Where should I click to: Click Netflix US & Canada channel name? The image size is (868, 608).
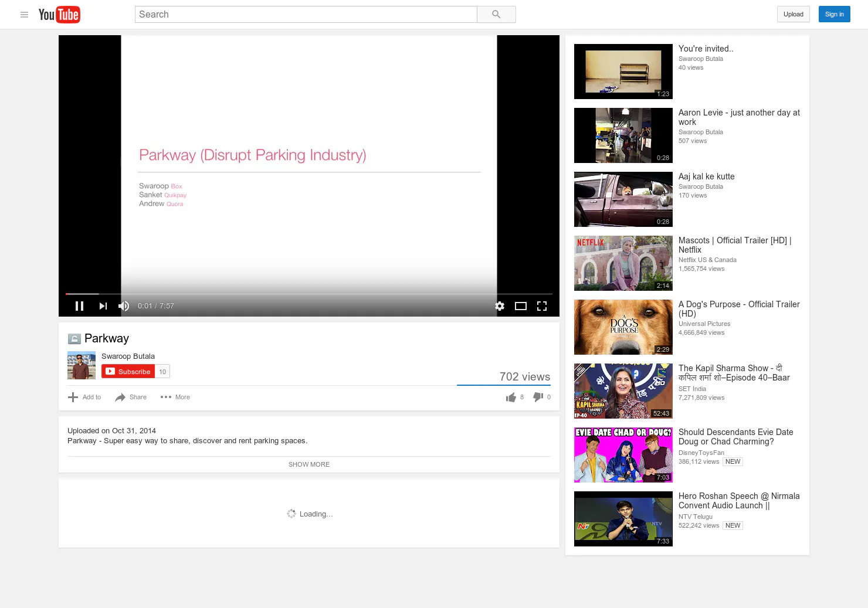(707, 260)
